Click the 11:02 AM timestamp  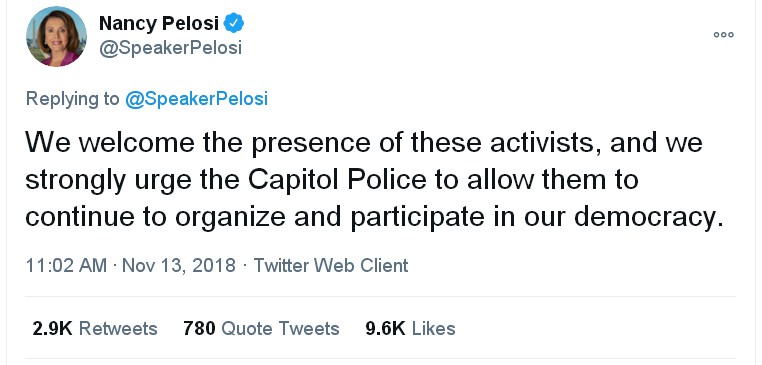[x=66, y=266]
